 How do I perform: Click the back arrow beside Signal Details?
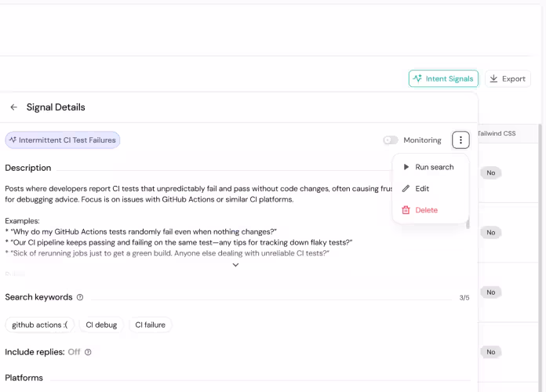pos(13,107)
